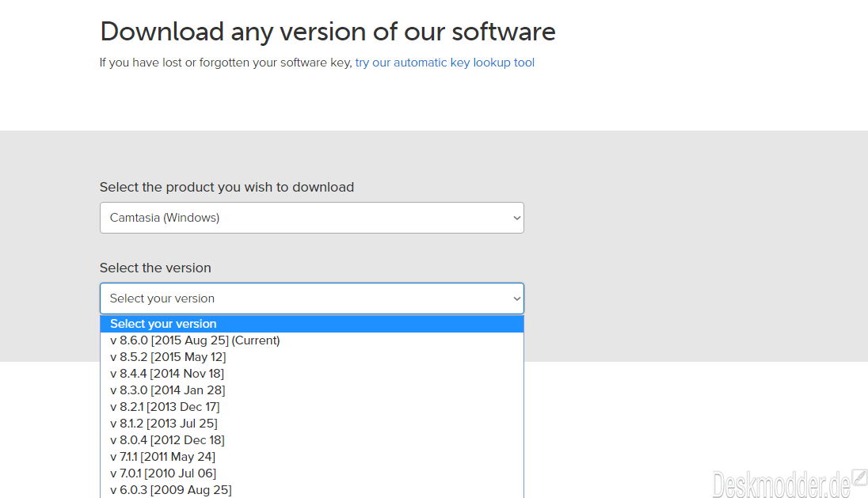The image size is (868, 498).
Task: Select v 7.1.1 [2011 May 24]
Action: pos(312,457)
